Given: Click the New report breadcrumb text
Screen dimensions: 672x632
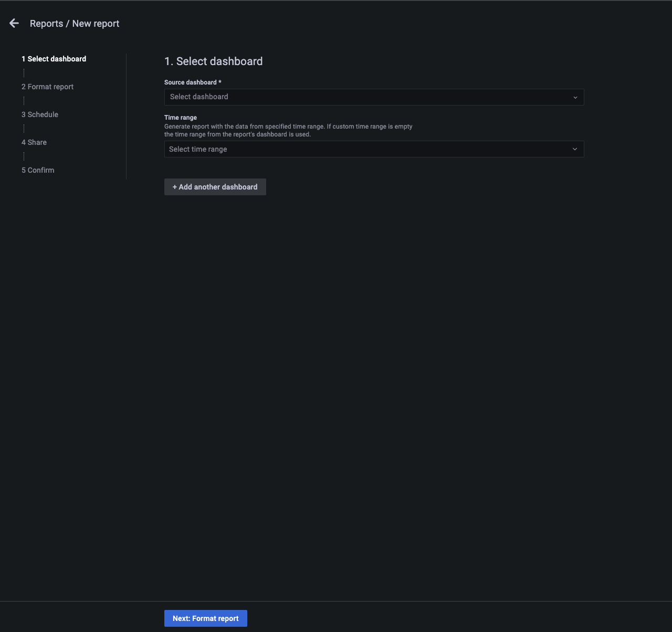Looking at the screenshot, I should [x=96, y=24].
